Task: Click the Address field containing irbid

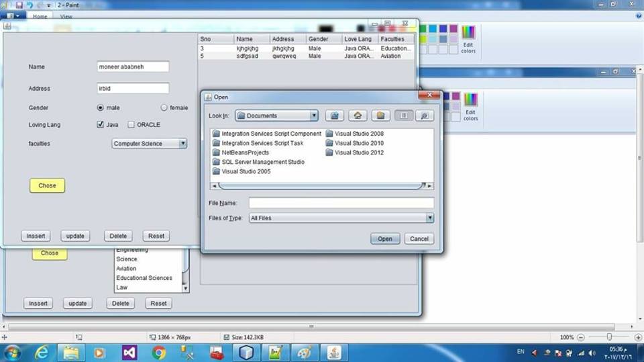Action: (x=133, y=88)
